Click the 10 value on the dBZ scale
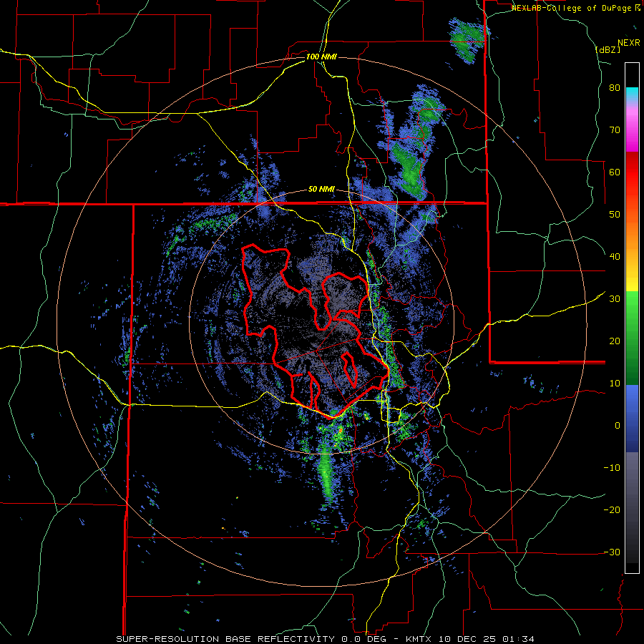Screen dimensions: 644x644 615,384
